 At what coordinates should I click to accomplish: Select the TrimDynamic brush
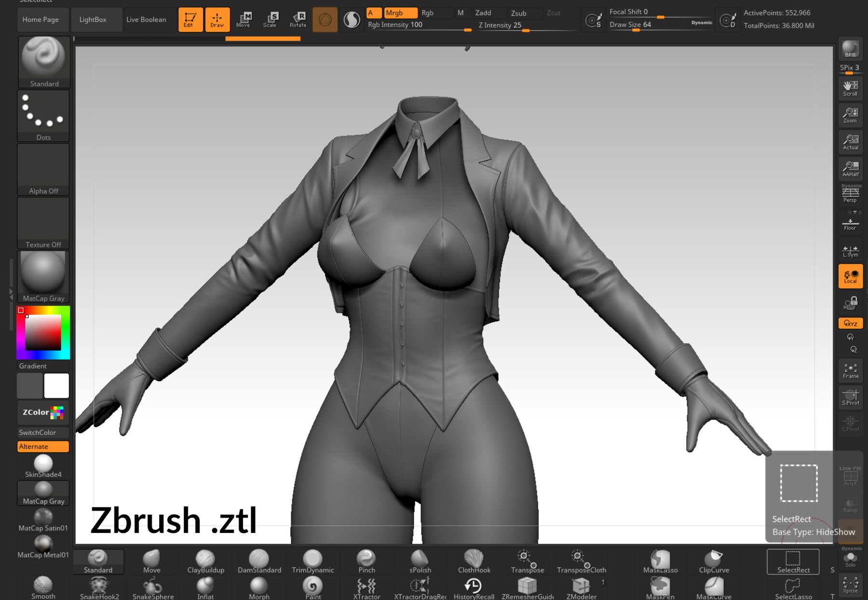(x=312, y=561)
